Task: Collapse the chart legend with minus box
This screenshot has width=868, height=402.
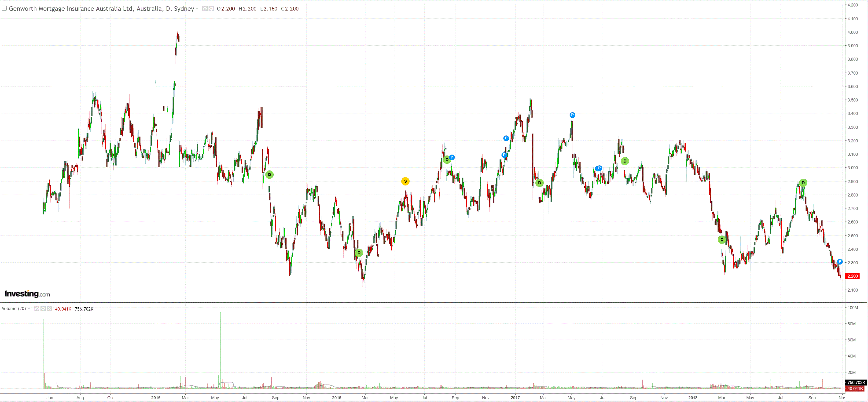Action: [4, 8]
